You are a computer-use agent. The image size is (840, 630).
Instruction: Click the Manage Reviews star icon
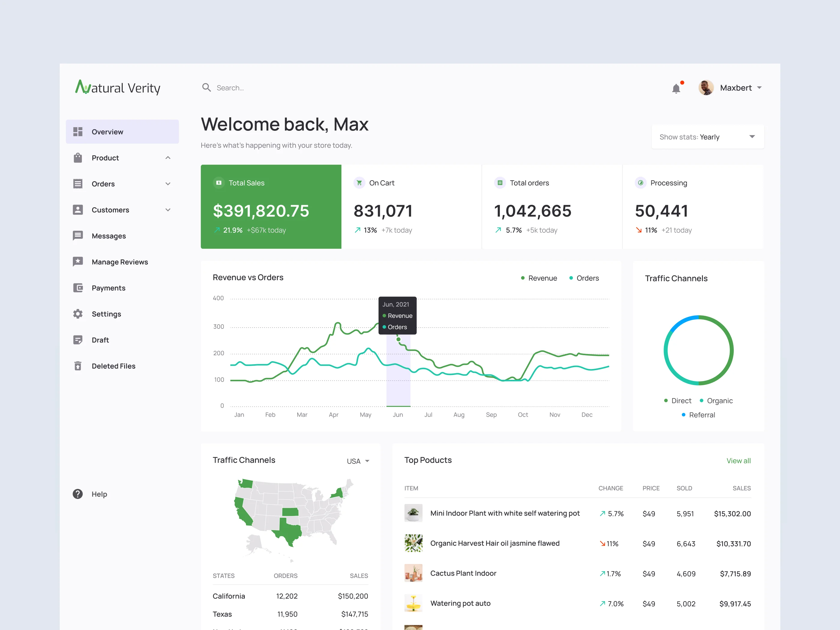(78, 262)
